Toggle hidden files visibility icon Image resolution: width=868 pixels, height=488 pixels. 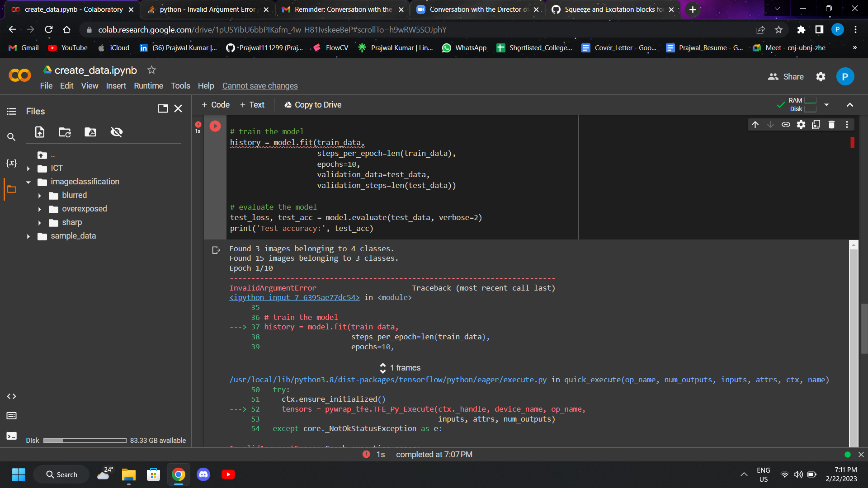click(x=117, y=132)
